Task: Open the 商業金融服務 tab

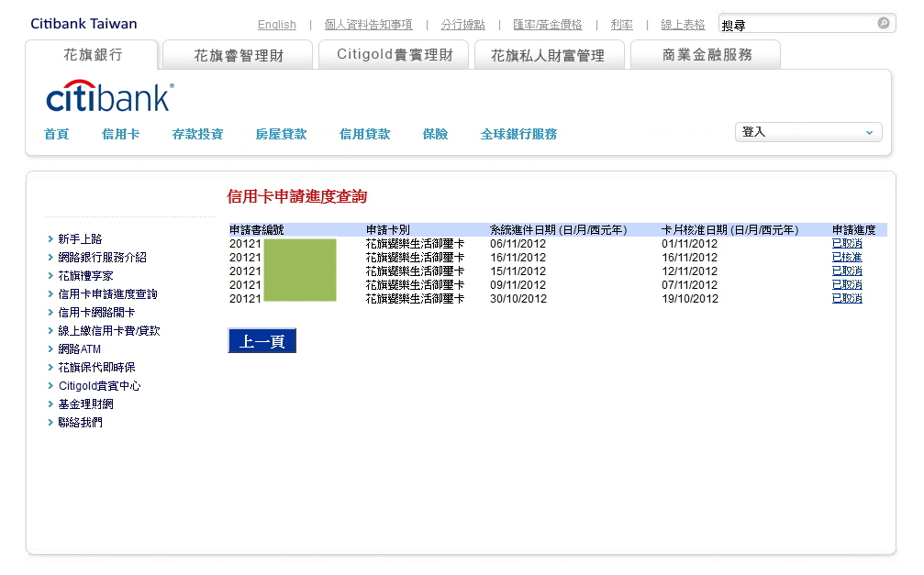Action: coord(706,55)
